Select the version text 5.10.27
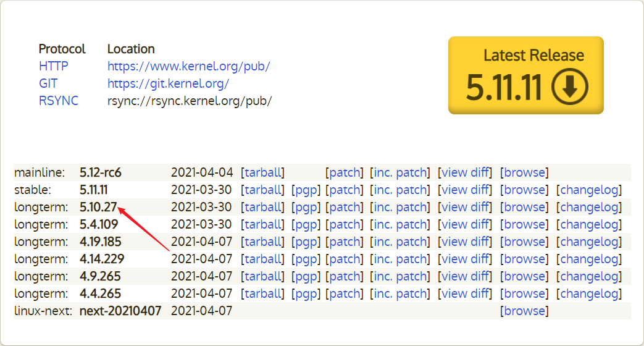The height and width of the screenshot is (346, 644). pyautogui.click(x=99, y=207)
